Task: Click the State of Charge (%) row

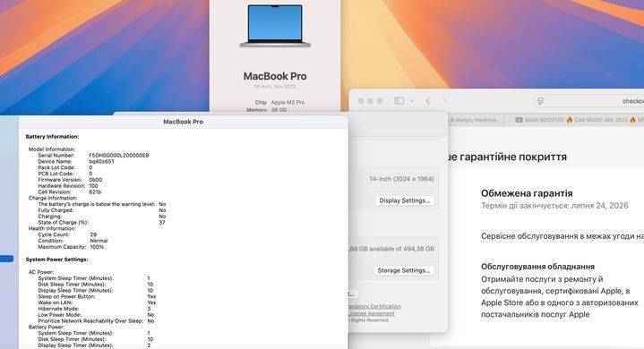Action: tap(102, 222)
